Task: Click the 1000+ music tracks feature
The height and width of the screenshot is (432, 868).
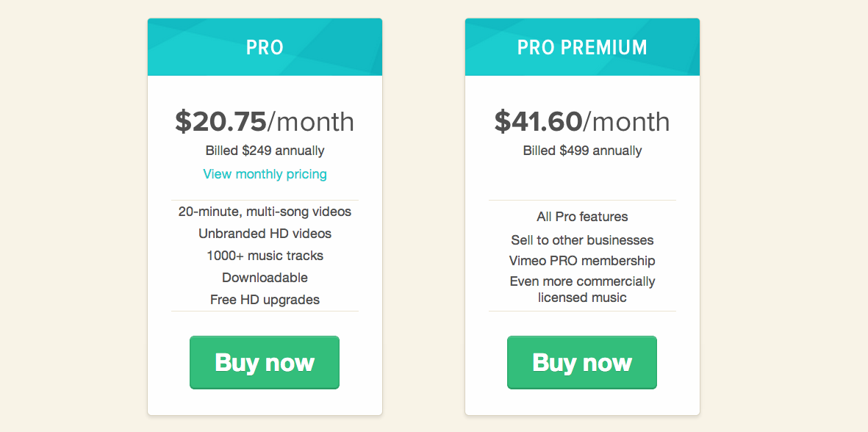Action: pos(265,256)
